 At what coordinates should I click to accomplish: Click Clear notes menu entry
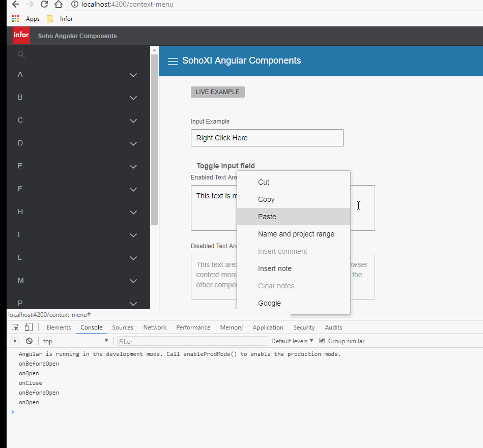[x=294, y=286]
